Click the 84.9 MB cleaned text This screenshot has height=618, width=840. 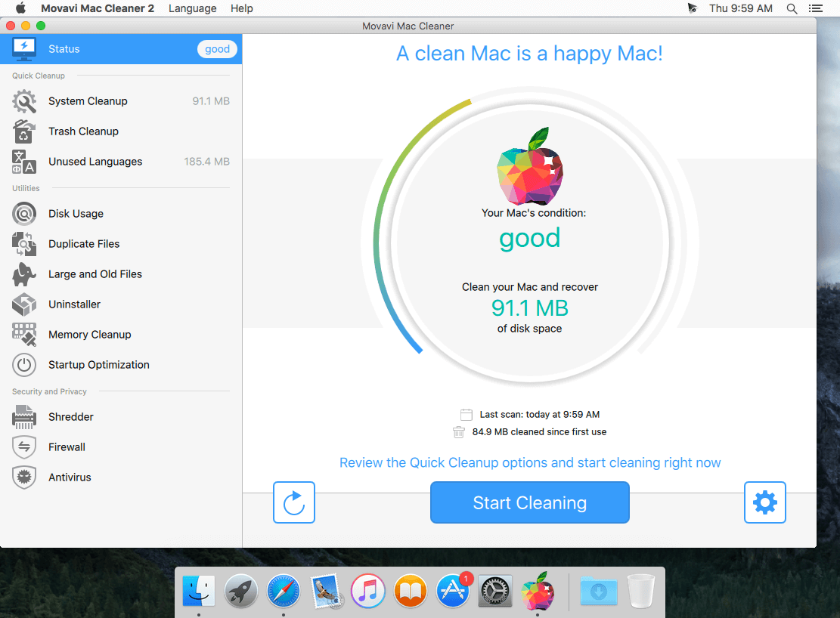pos(540,431)
